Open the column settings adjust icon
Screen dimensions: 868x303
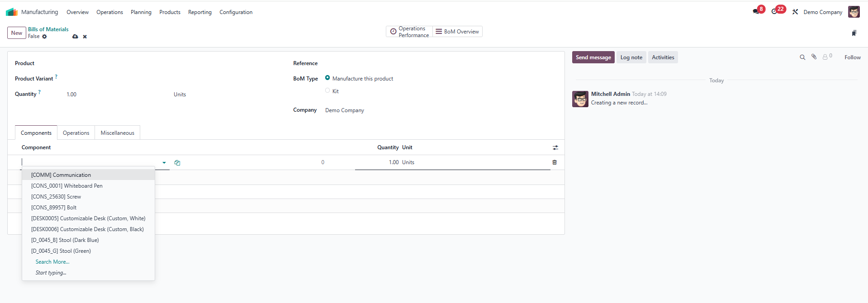555,147
